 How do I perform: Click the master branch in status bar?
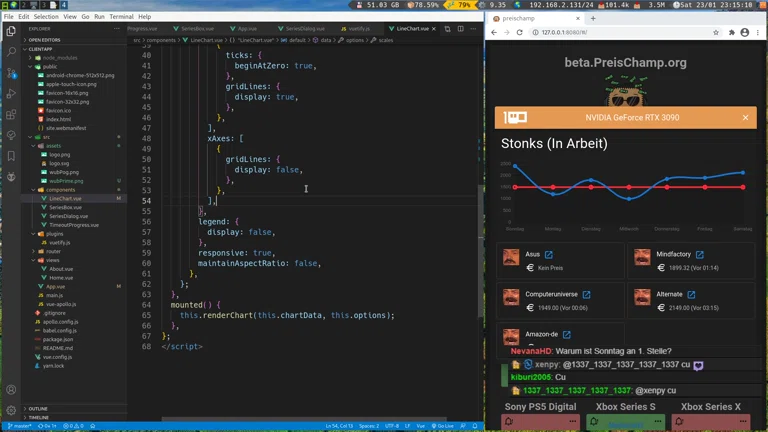20,426
